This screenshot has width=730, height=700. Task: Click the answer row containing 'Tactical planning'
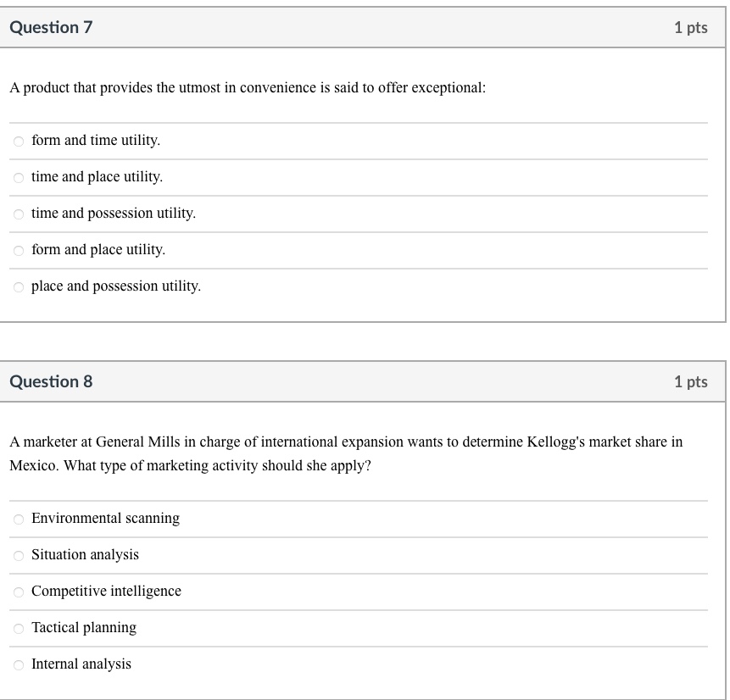(339, 628)
